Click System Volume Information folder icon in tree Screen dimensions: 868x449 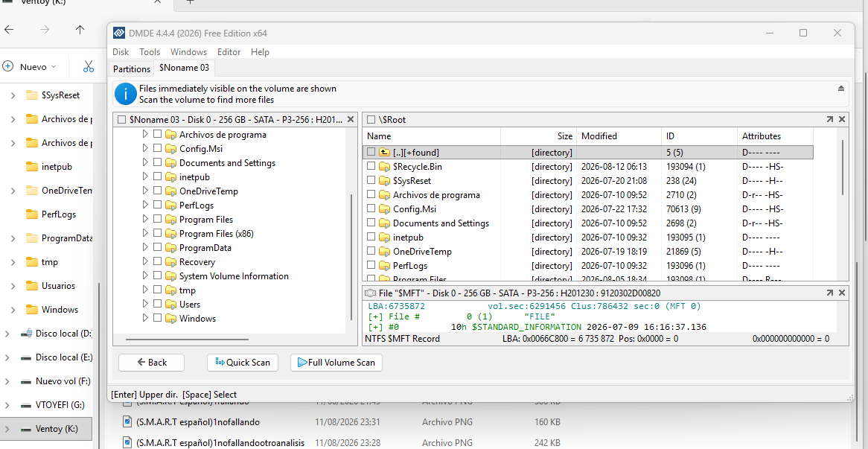click(170, 276)
